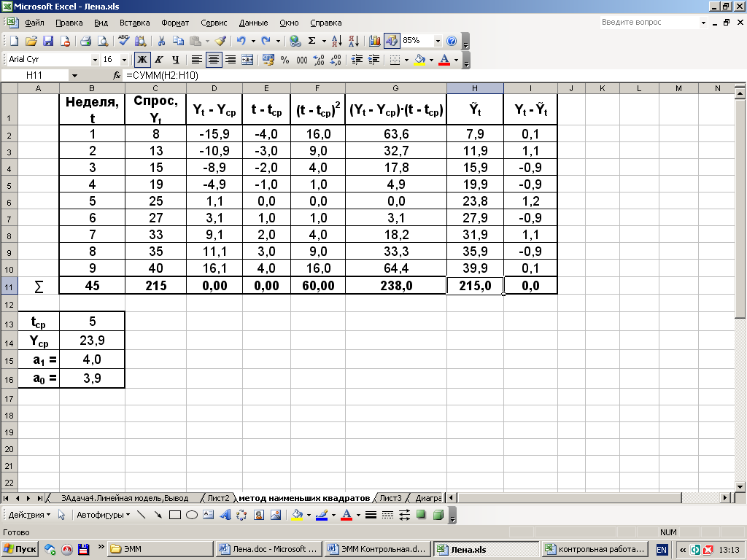Screen dimensions: 747x560
Task: Click the Format Painter brush
Action: coord(220,41)
